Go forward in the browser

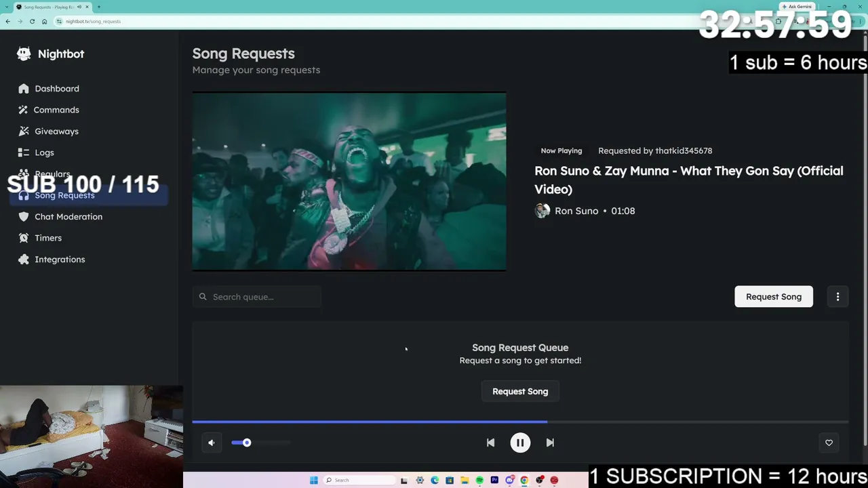click(x=20, y=21)
